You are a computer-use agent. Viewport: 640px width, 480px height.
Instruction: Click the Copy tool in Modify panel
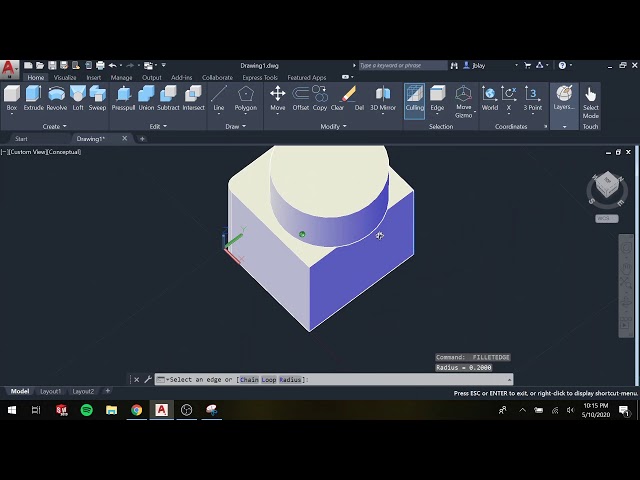point(320,98)
